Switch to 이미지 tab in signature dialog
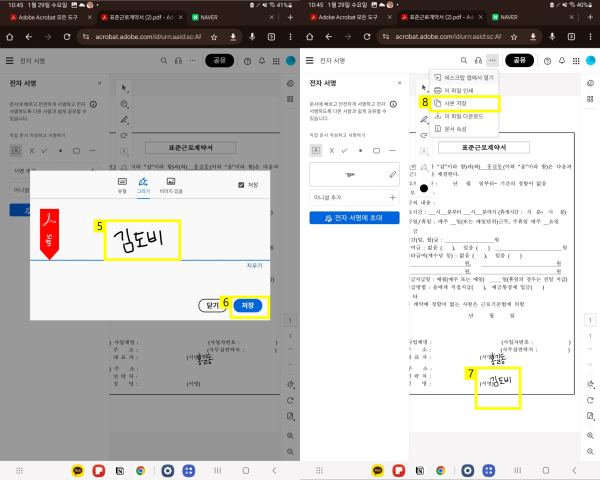600x480 pixels. [171, 186]
